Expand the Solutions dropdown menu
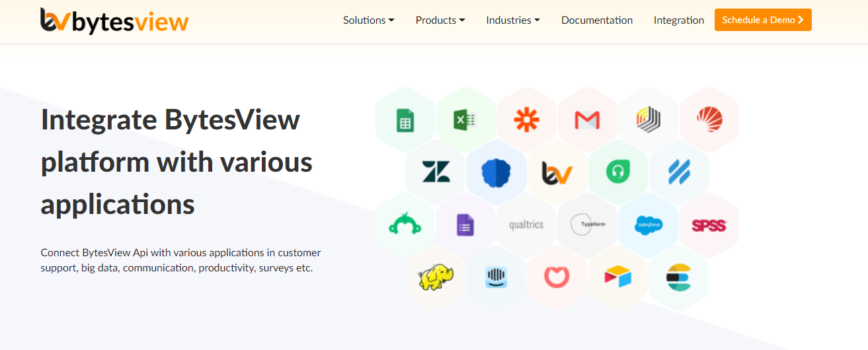Screen dimensions: 868x350 (x=369, y=20)
